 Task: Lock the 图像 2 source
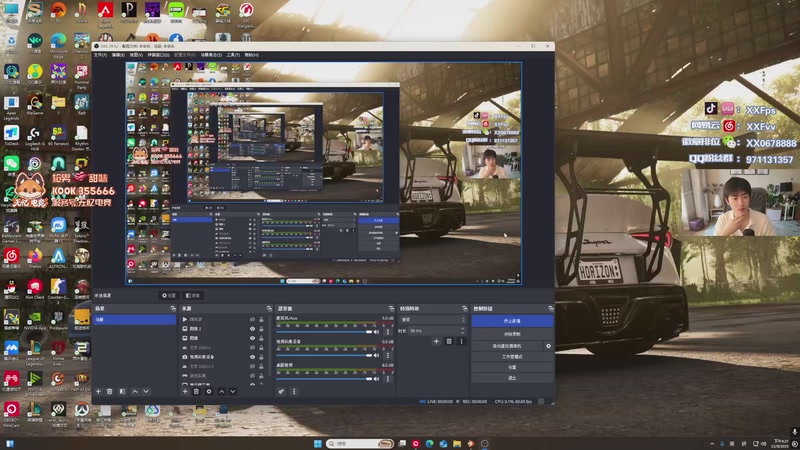261,329
